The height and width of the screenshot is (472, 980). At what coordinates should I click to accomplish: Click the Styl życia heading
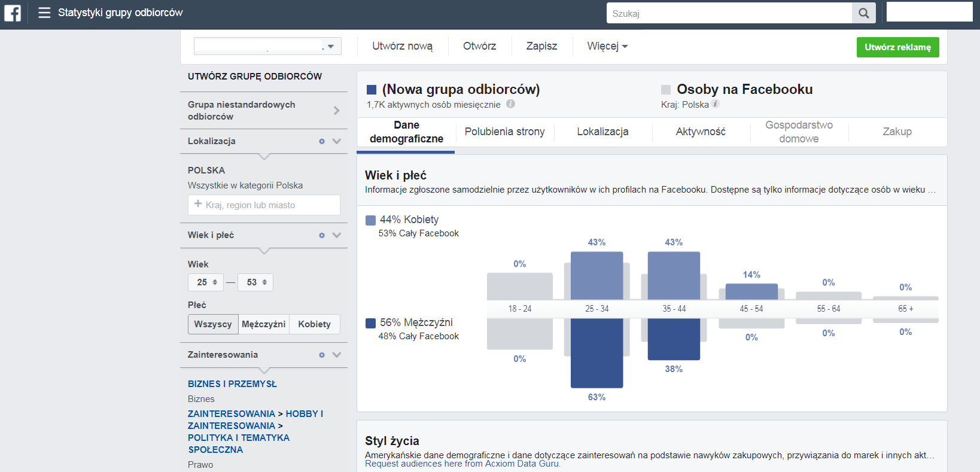[392, 441]
